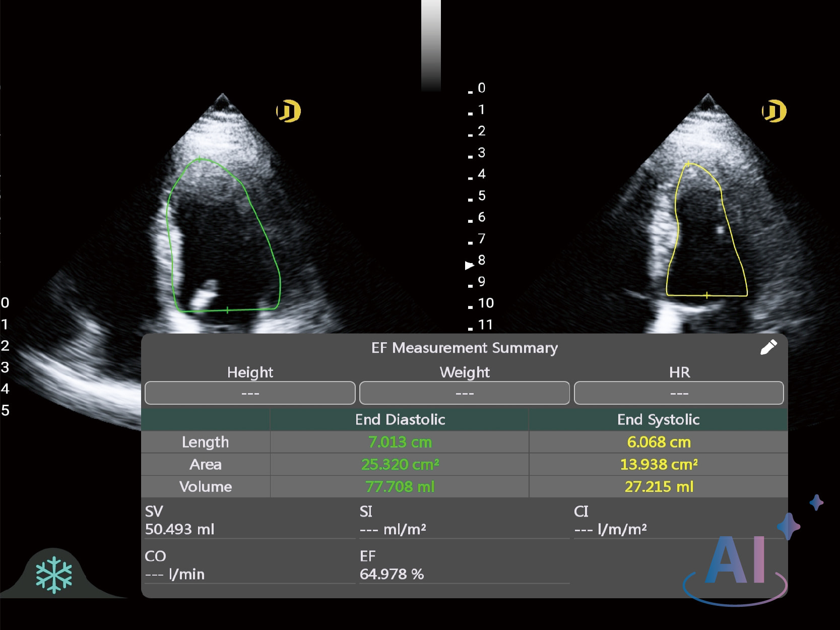
Task: Click the EF Measurement Summary title
Action: (x=465, y=348)
